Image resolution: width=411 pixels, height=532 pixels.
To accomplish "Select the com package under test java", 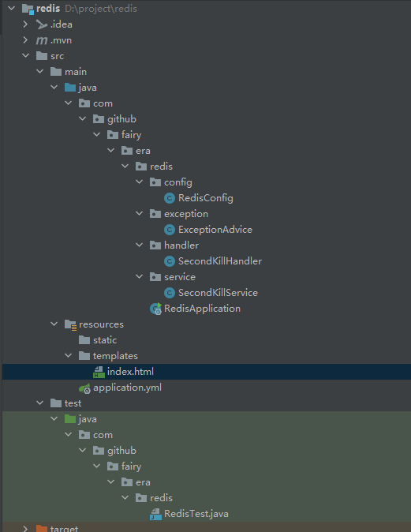I will click(x=103, y=435).
